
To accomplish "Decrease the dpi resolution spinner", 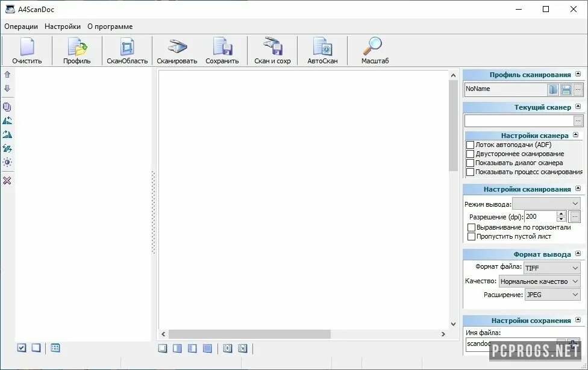I will [561, 219].
